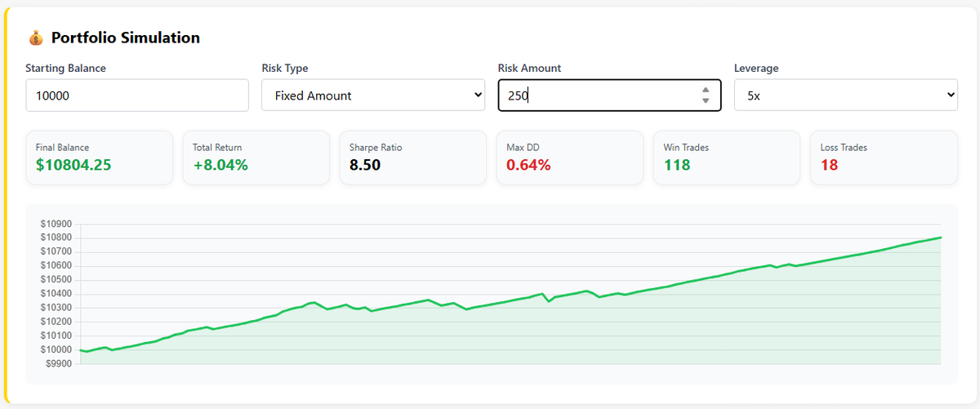Decrease Risk Amount with the down arrow
980x409 pixels.
(x=706, y=100)
